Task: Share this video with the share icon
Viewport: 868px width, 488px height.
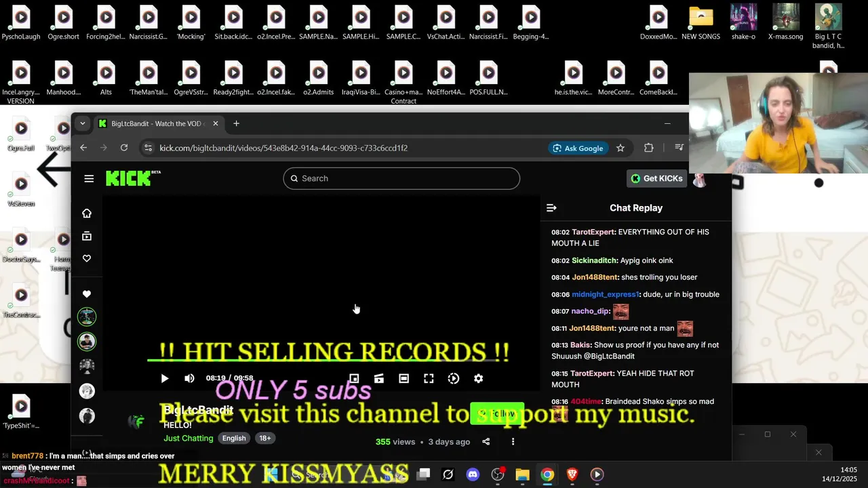Action: click(x=486, y=441)
